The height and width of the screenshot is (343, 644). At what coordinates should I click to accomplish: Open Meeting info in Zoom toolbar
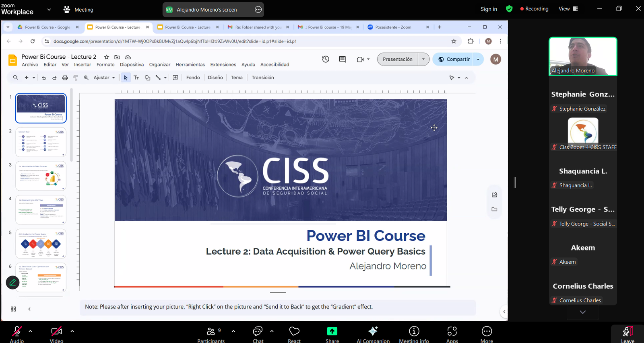[x=414, y=334]
